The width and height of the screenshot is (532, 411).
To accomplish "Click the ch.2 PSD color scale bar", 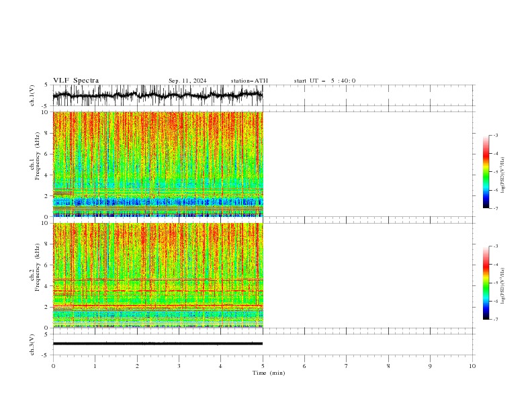I will 486,283.
